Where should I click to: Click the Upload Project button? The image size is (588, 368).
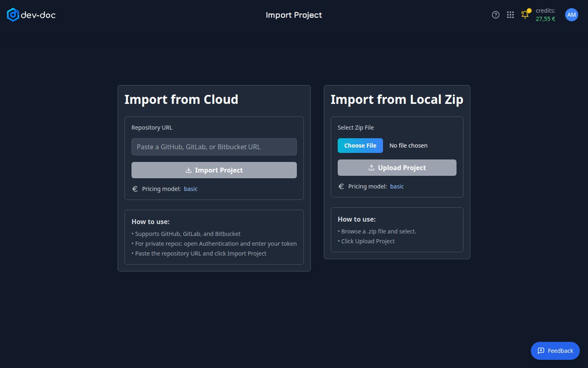coord(397,168)
